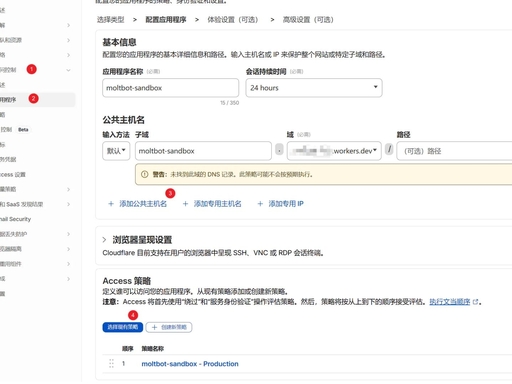Expand the 浏览器呈现设置 section
The height and width of the screenshot is (384, 512).
coord(104,240)
